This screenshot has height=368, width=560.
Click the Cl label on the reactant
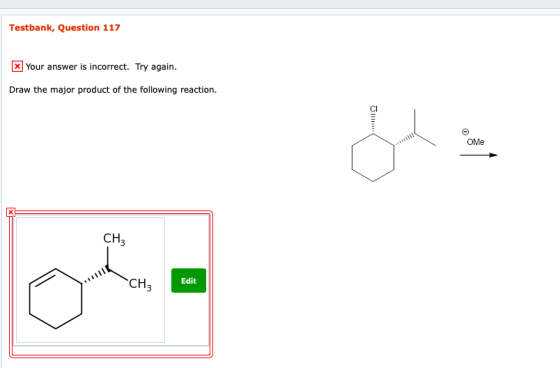click(374, 109)
